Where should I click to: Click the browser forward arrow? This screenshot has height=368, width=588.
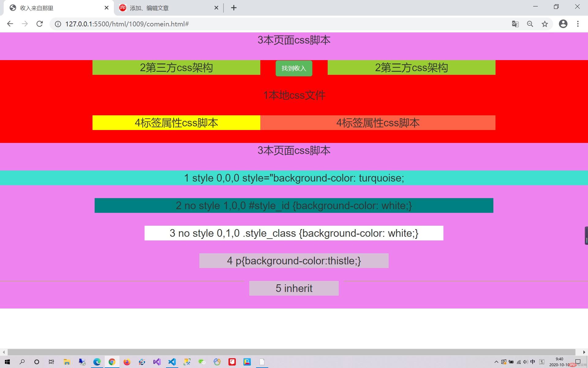(x=25, y=24)
